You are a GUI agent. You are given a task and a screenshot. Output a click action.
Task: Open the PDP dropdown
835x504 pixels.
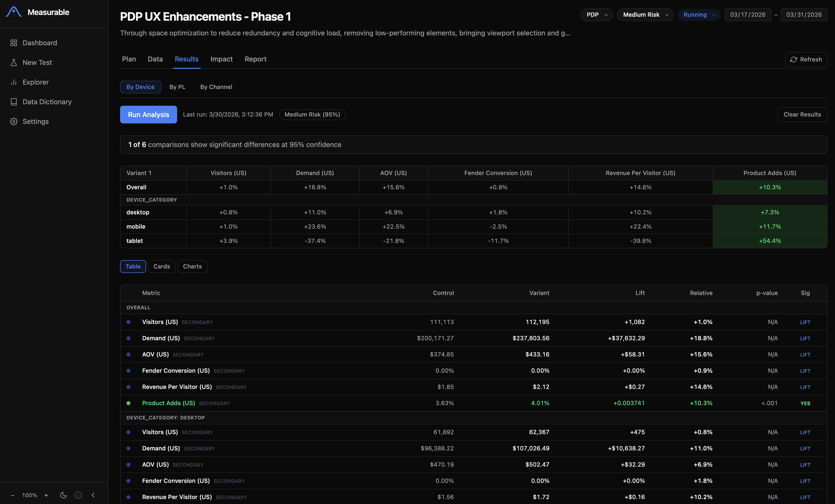[x=596, y=15]
